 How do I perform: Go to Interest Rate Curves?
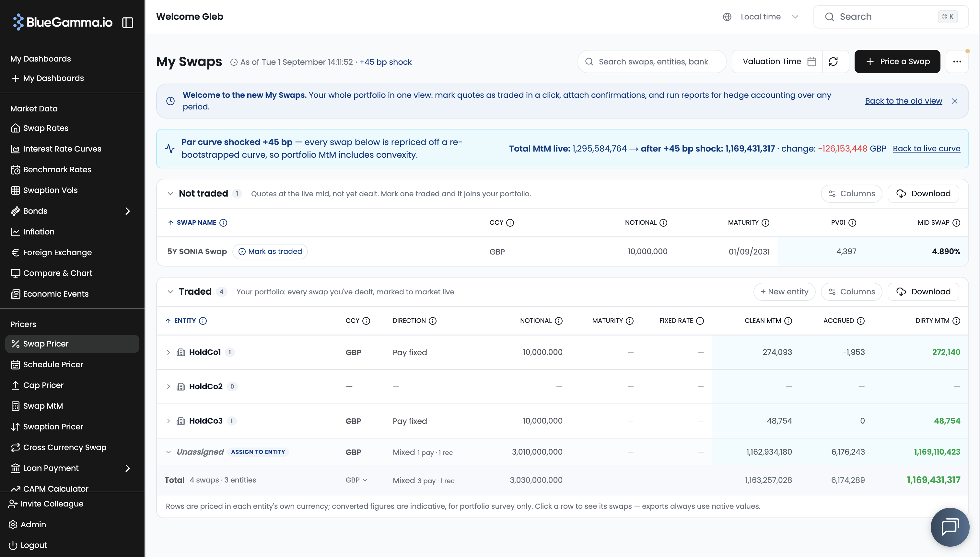[x=72, y=149]
